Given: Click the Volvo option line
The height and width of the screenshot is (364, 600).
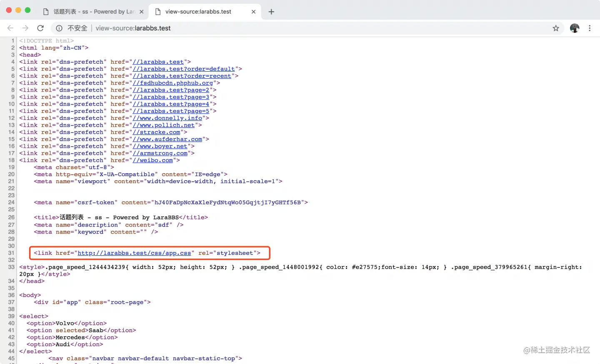Looking at the screenshot, I should 67,324.
